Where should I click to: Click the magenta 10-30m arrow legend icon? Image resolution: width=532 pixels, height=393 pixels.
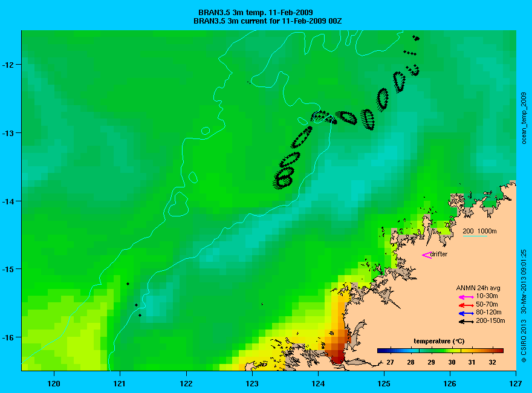pyautogui.click(x=466, y=297)
